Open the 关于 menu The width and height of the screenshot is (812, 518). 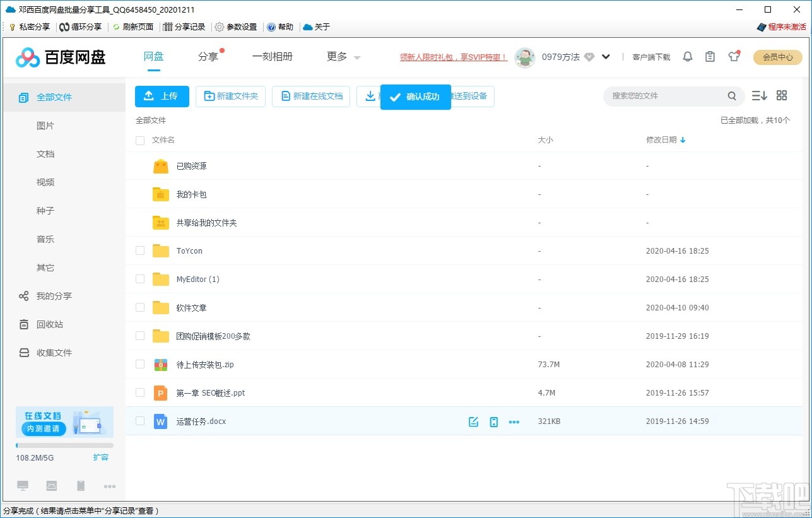316,27
